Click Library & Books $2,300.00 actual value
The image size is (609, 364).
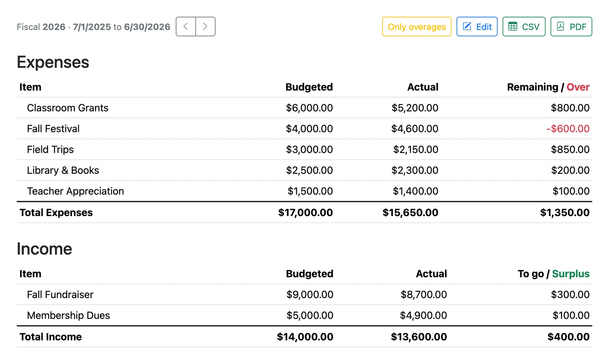[x=415, y=170]
